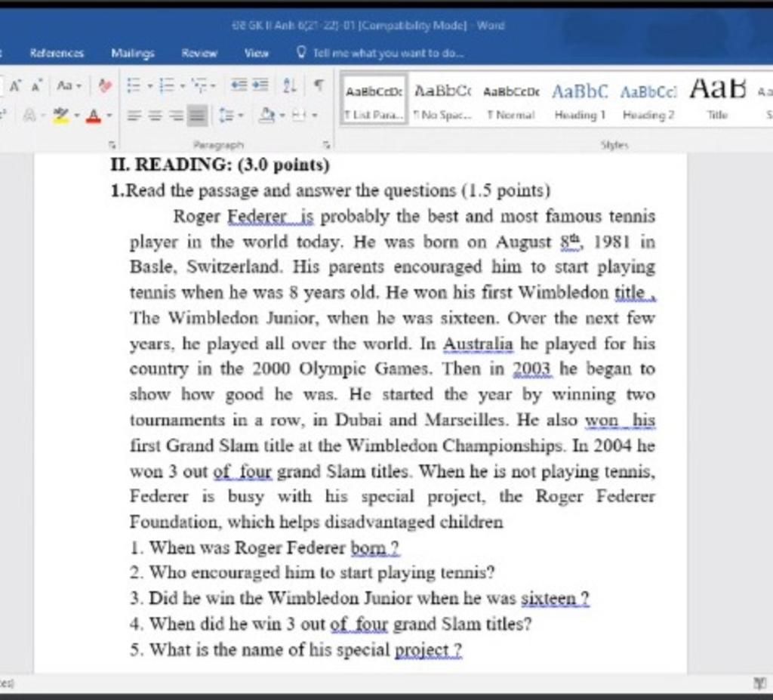Apply the Heading 2 style
Viewport: 773px width, 700px height.
[648, 100]
